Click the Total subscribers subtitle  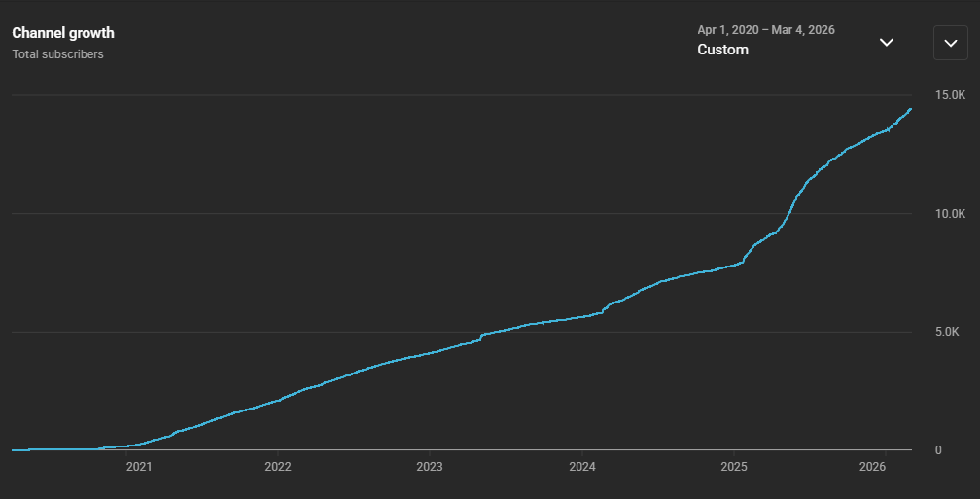(57, 54)
